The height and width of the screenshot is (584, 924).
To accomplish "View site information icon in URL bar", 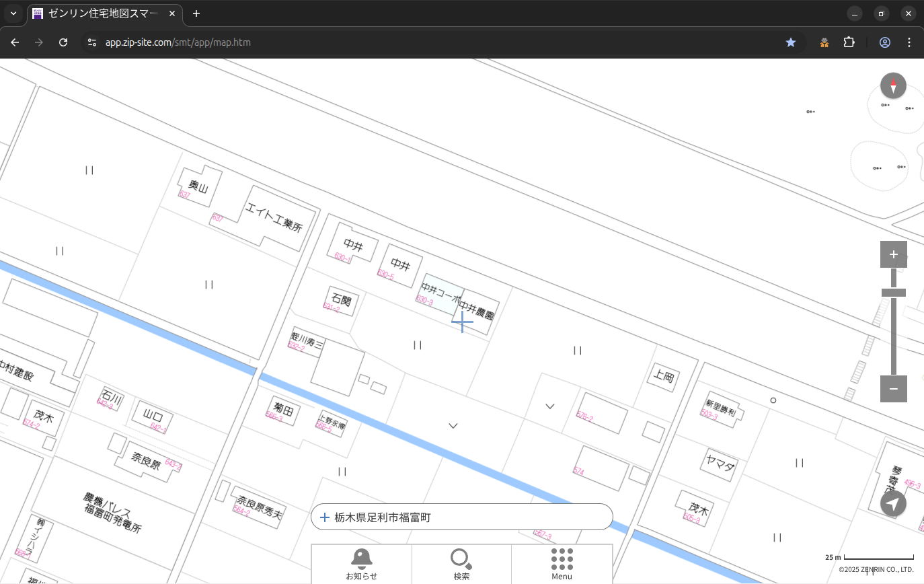I will [92, 42].
